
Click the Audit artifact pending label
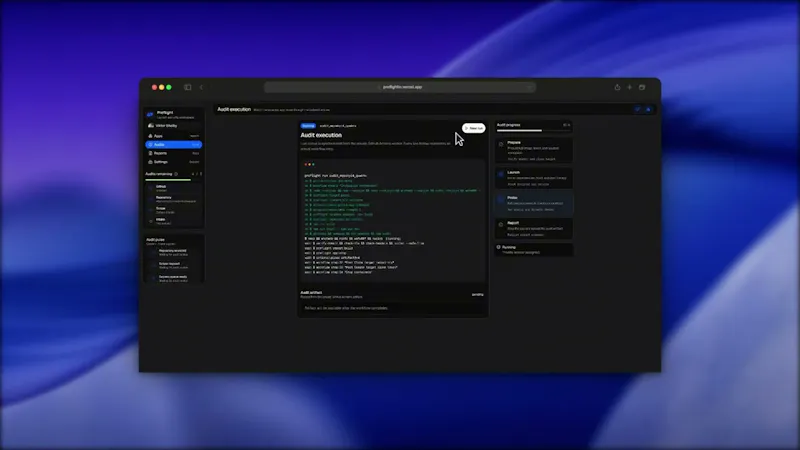(x=478, y=294)
